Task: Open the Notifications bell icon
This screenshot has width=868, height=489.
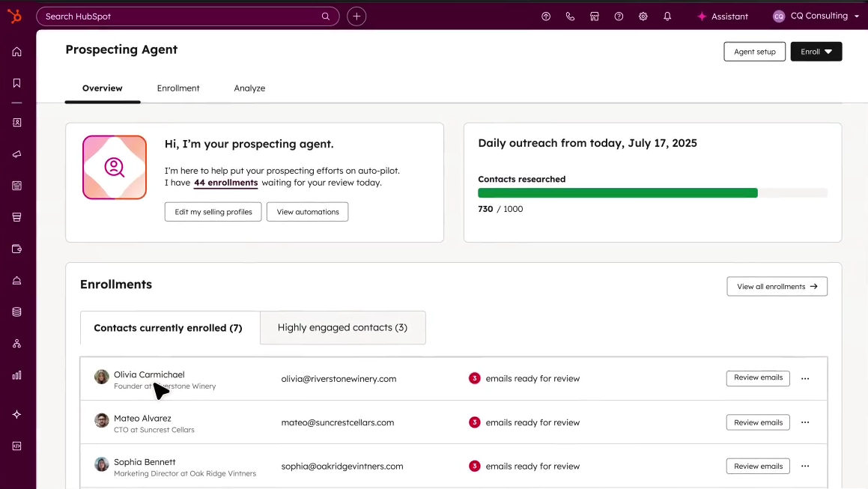Action: coord(667,16)
